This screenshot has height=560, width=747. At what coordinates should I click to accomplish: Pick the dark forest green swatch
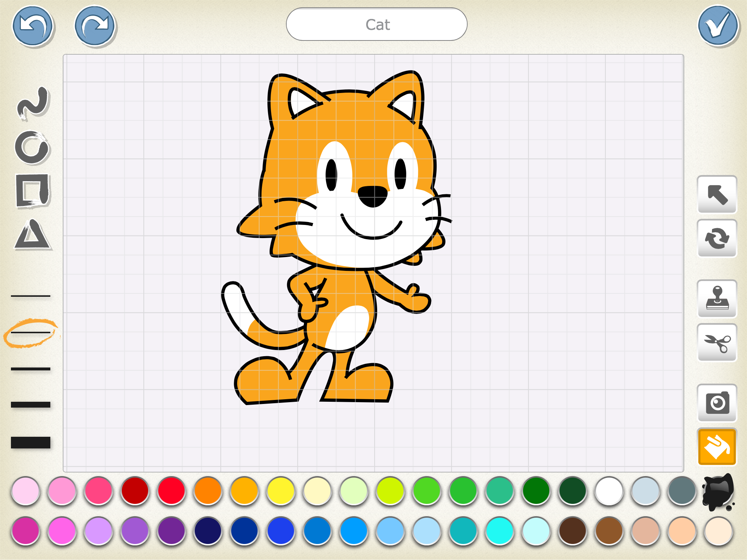(x=573, y=491)
